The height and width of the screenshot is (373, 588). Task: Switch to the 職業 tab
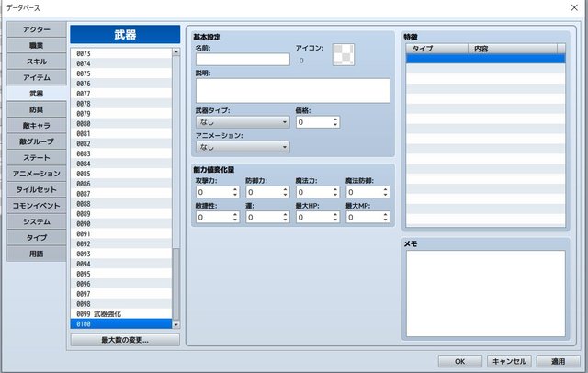click(x=37, y=45)
